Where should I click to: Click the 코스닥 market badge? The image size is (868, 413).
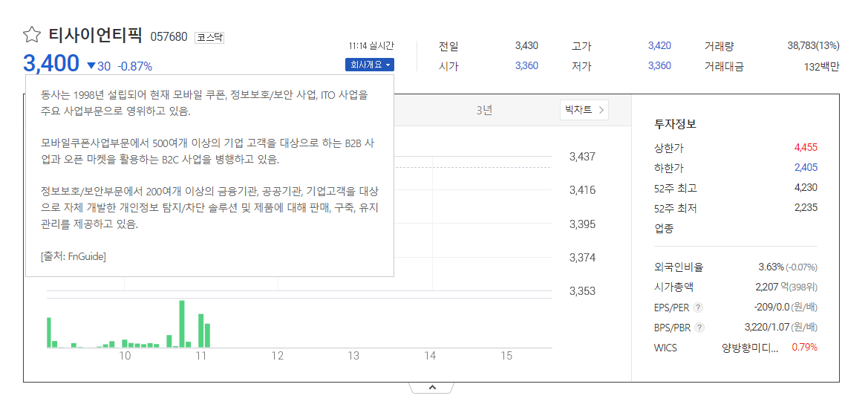(x=209, y=38)
